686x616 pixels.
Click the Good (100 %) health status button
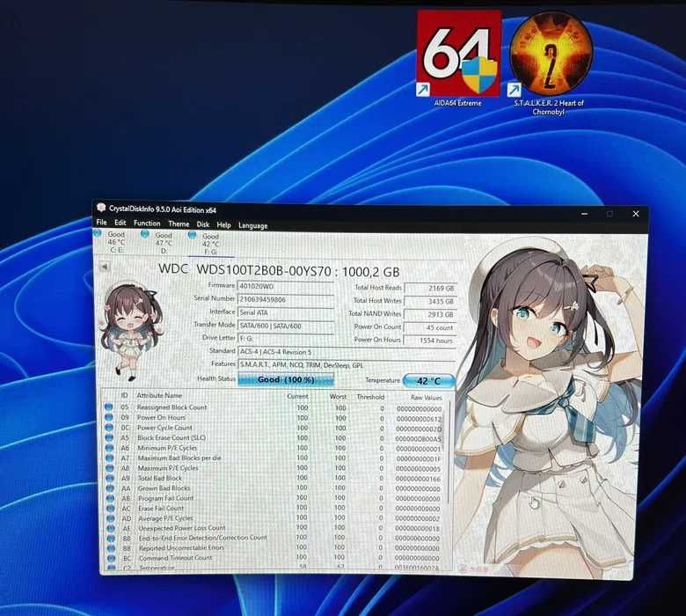[x=286, y=379]
